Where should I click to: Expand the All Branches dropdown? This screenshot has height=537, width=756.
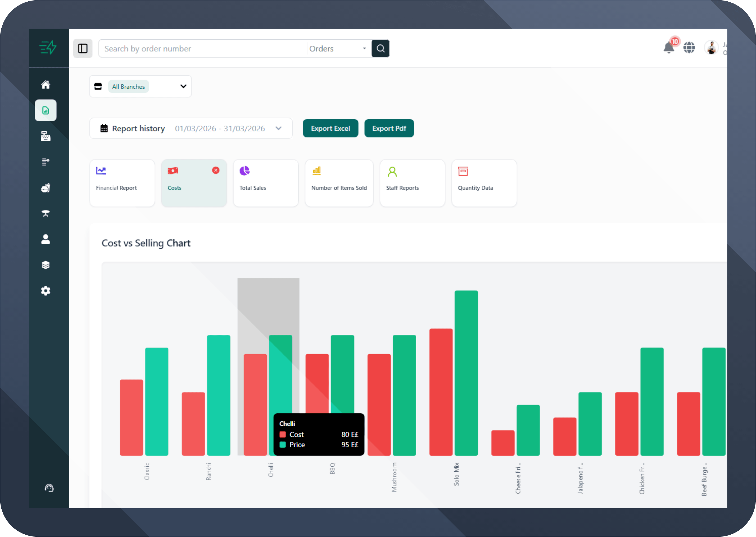tap(183, 86)
